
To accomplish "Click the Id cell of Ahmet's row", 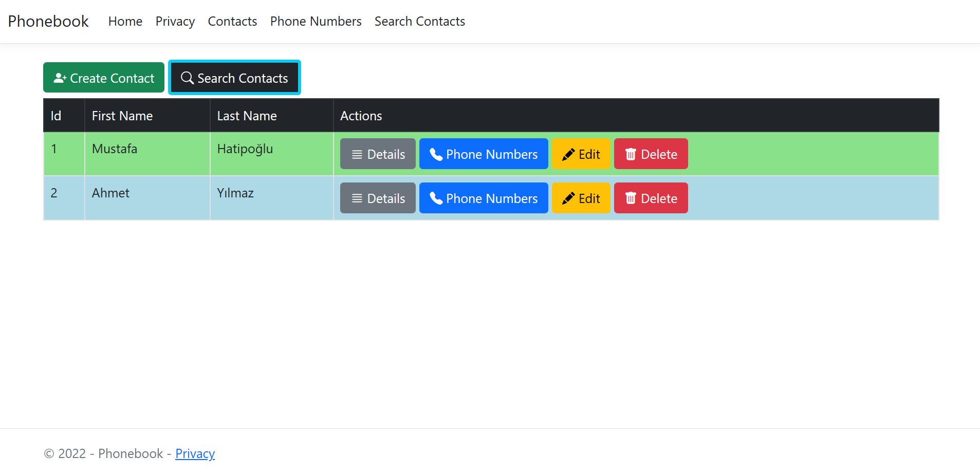I will click(64, 198).
